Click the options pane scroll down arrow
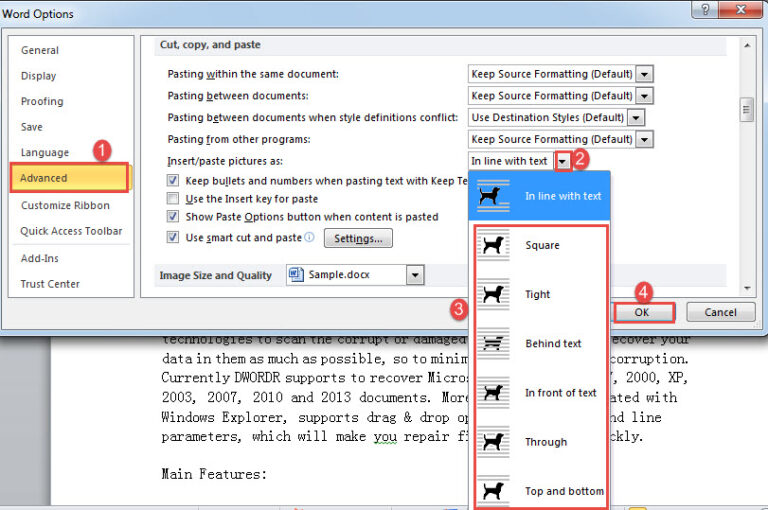Screen dimensions: 768x510 tap(747, 288)
